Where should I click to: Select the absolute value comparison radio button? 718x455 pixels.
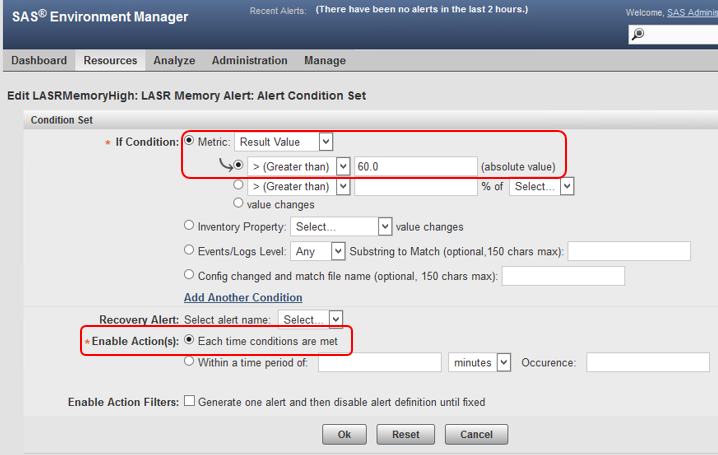tap(238, 165)
